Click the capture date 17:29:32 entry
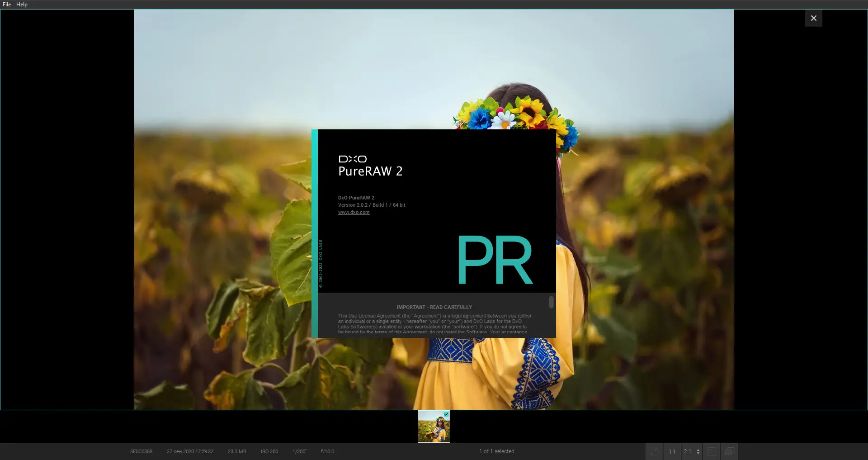This screenshot has width=868, height=460. [x=190, y=451]
